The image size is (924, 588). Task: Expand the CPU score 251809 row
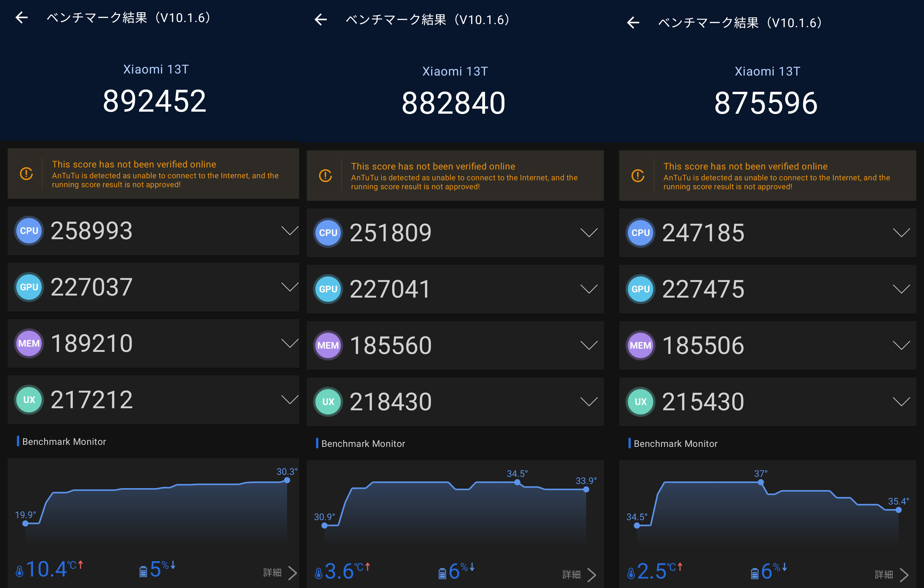tap(589, 233)
